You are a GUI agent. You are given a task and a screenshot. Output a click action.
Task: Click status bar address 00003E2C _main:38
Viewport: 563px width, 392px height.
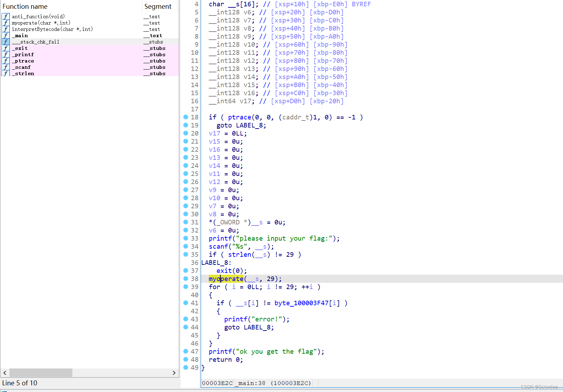click(x=257, y=383)
